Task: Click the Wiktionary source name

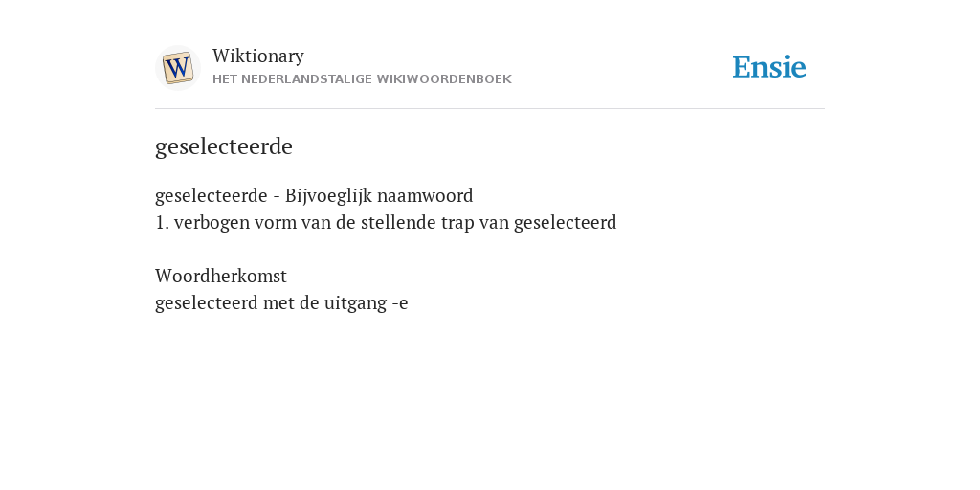Action: point(258,56)
